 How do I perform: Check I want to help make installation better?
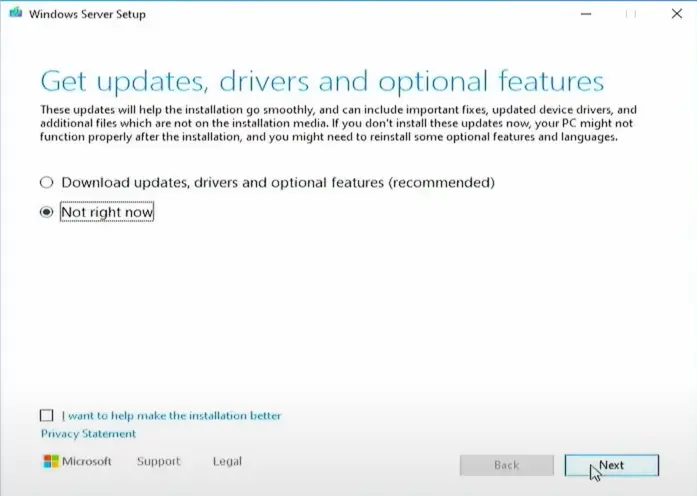coord(46,415)
